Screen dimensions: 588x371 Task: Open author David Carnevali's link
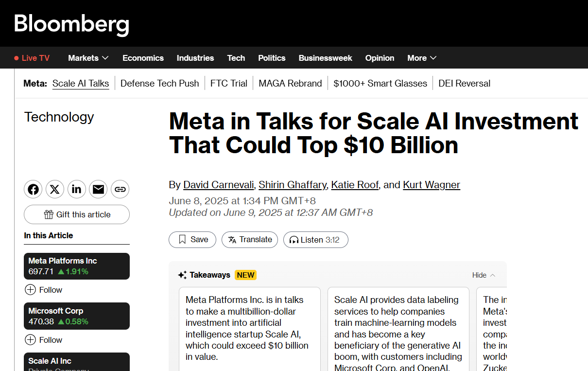point(218,185)
